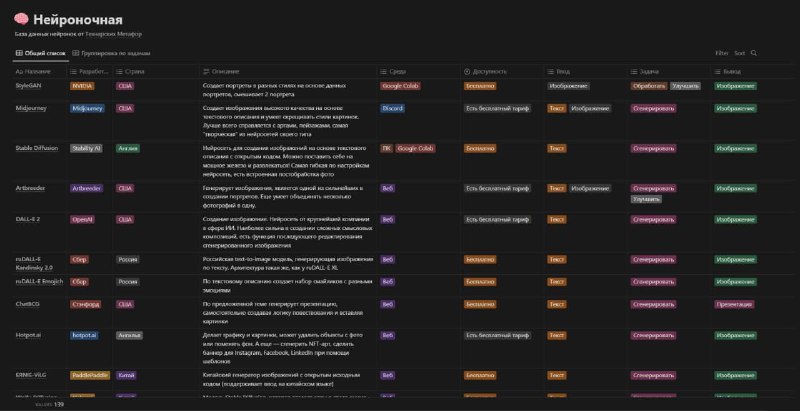Open the Filter option
The image size is (800, 411).
(x=721, y=53)
